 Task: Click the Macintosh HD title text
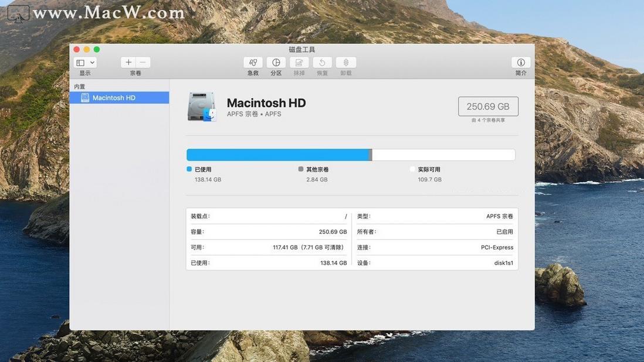point(266,103)
